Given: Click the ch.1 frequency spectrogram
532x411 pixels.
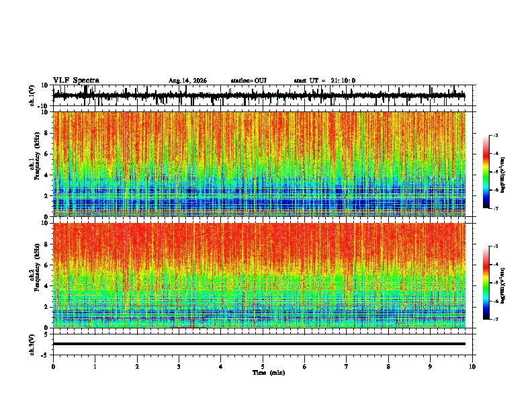Looking at the screenshot, I should 259,164.
